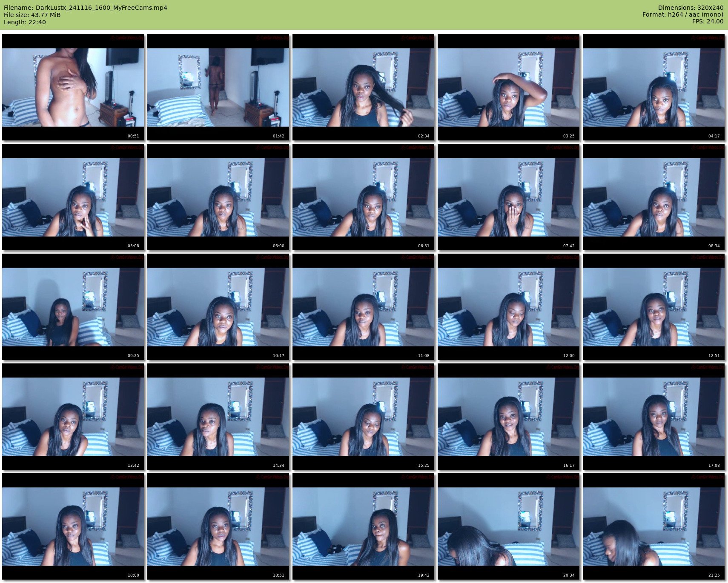Image resolution: width=728 pixels, height=583 pixels.
Task: Open the frame timestamped 05:08
Action: coord(73,197)
